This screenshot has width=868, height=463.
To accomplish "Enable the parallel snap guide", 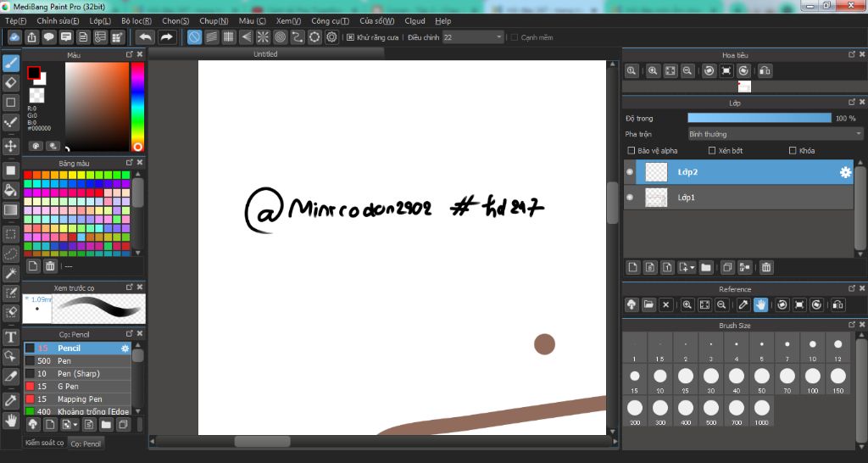I will click(211, 37).
